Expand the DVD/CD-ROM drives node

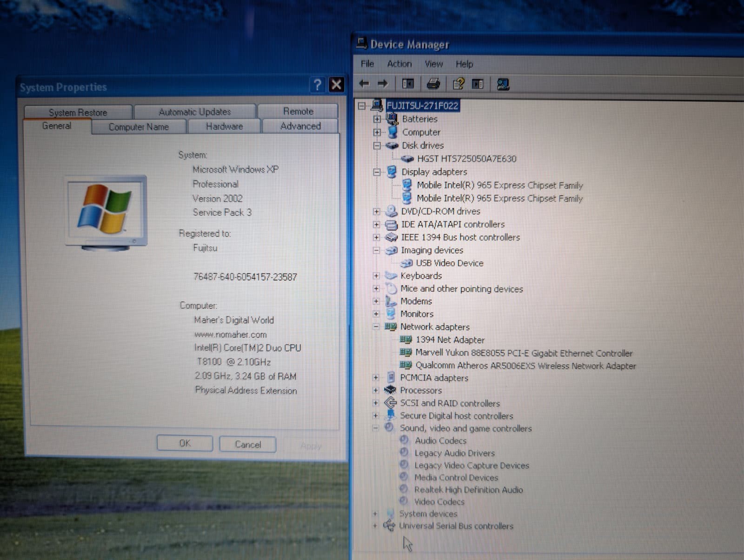click(376, 212)
